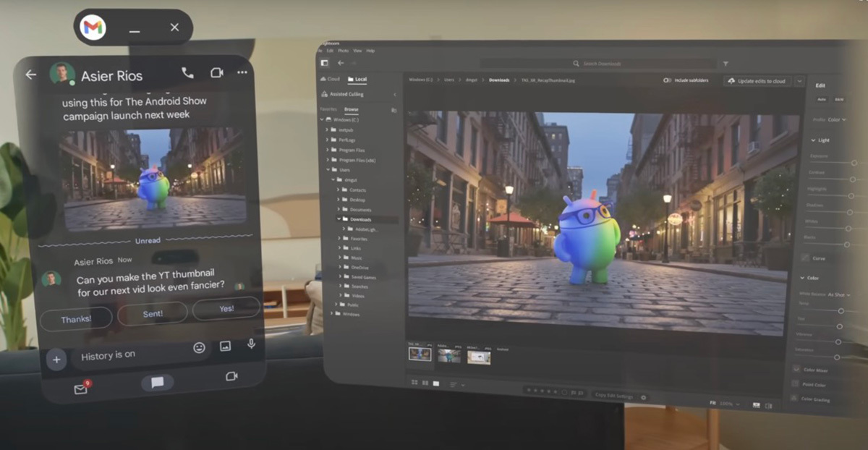Toggle the Point Color checkbox
Viewport: 868px width, 450px height.
click(x=796, y=384)
